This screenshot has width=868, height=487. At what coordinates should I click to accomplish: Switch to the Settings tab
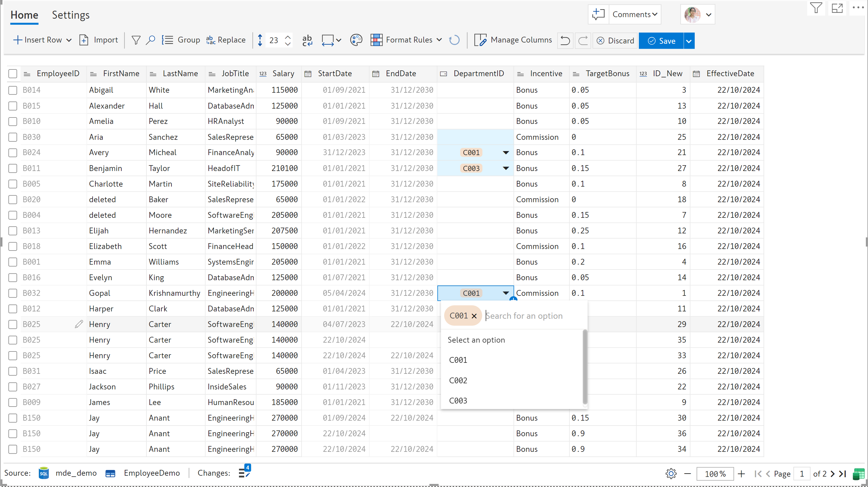click(70, 15)
